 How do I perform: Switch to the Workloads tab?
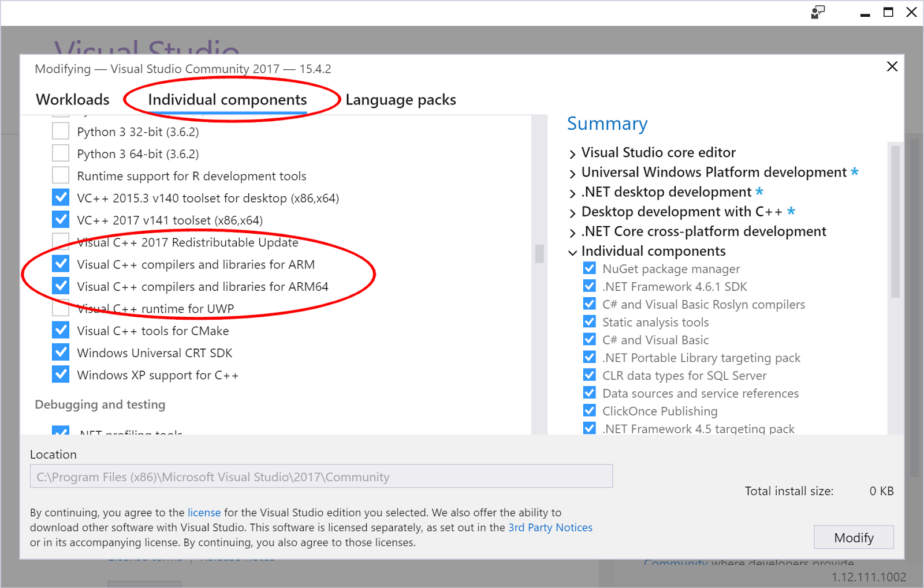pyautogui.click(x=73, y=100)
